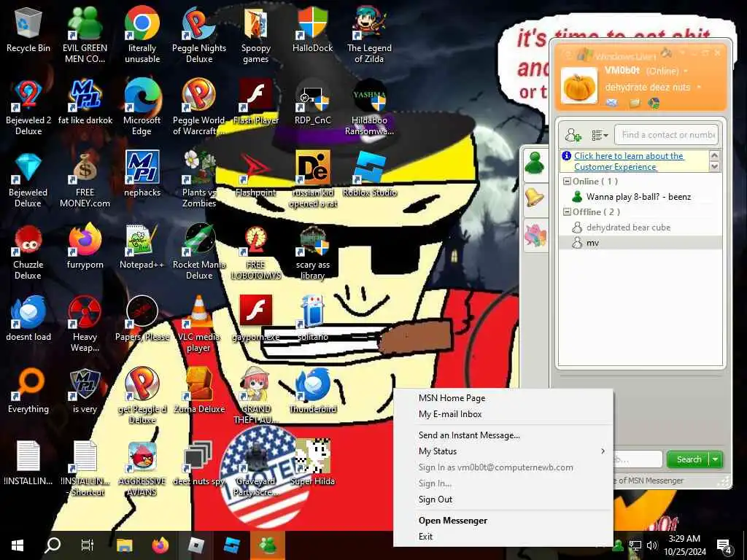
Task: Select the pink butterfly tab in Messenger sidebar
Action: (x=535, y=236)
